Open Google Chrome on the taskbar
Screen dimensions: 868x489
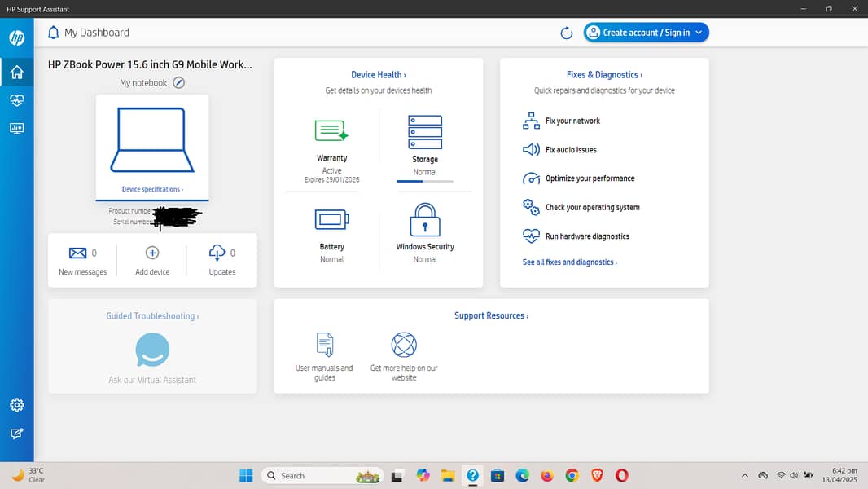pos(572,476)
